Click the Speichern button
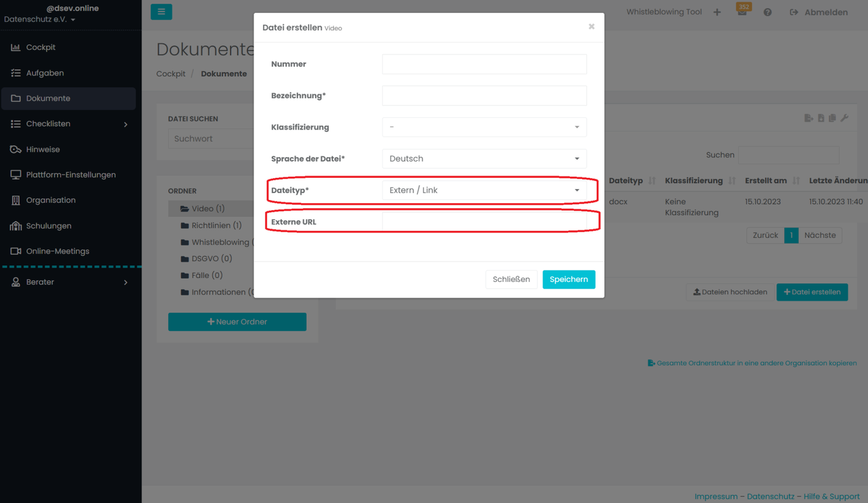Screen dimensions: 868x503 (x=569, y=279)
